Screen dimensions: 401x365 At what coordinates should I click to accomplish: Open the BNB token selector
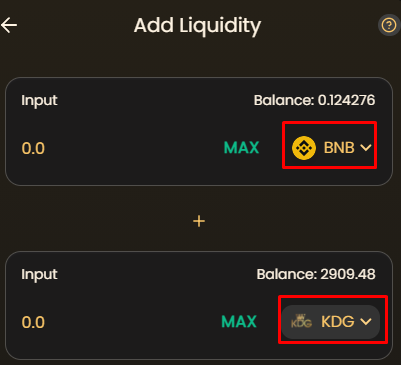coord(331,148)
